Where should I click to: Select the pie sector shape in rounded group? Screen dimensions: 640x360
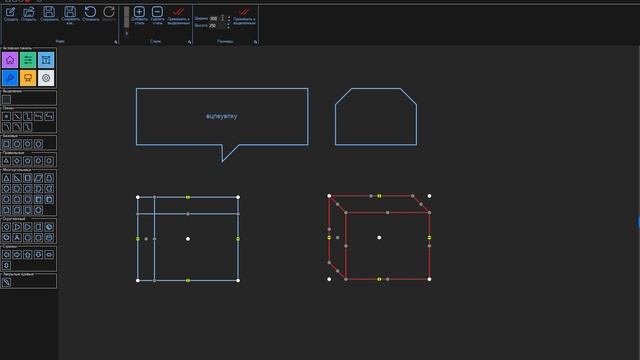click(x=49, y=227)
